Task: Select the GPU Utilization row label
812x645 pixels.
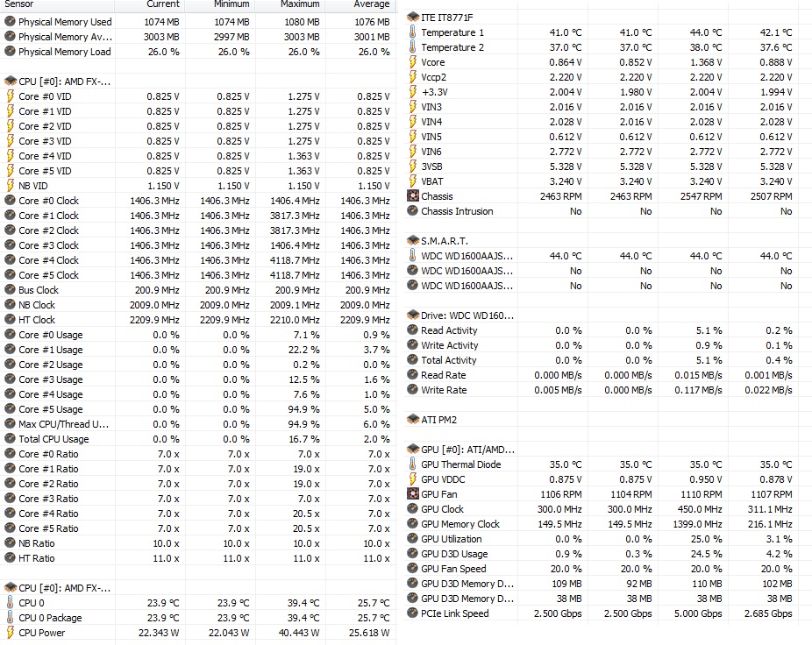Action: tap(452, 539)
